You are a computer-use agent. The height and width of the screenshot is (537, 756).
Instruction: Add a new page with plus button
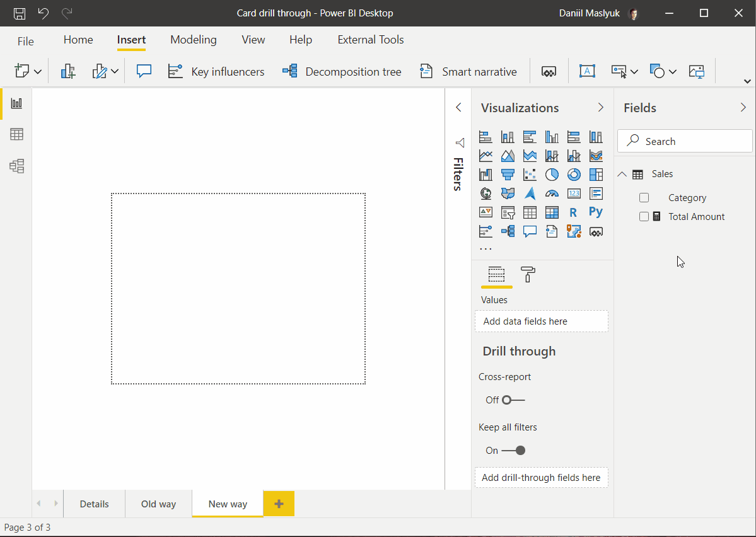pos(279,504)
